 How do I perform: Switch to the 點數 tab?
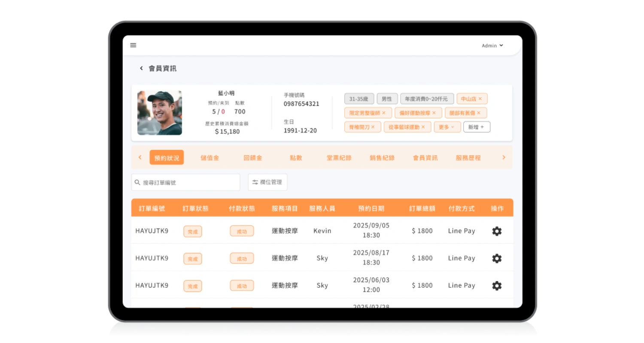click(296, 157)
